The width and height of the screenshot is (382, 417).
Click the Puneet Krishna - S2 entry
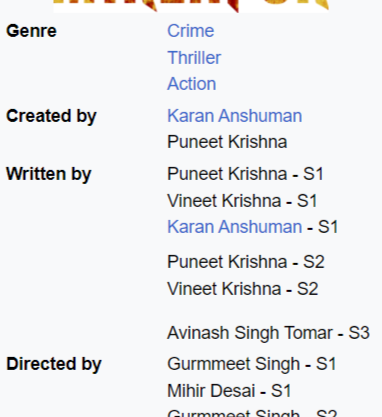[x=246, y=262]
